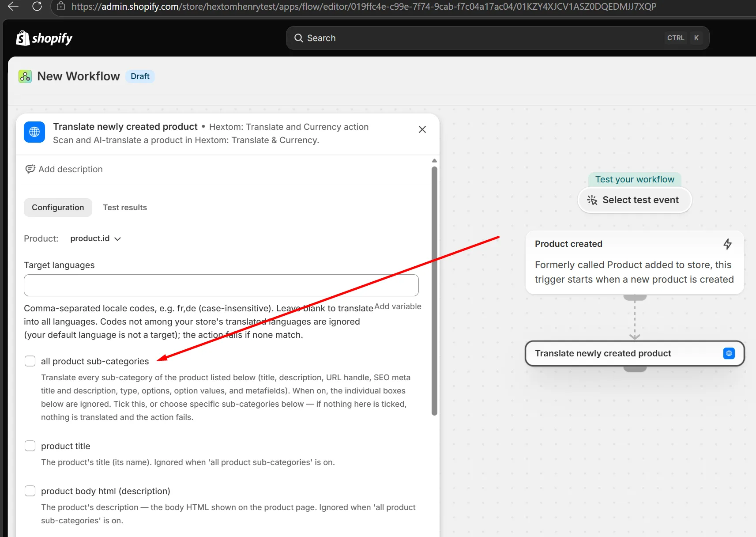Click the configuration panel scrollbar
The width and height of the screenshot is (756, 537).
click(434, 291)
